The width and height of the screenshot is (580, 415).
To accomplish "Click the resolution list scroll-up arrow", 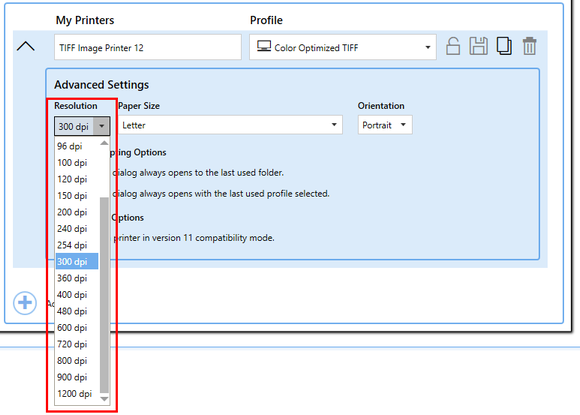I will (104, 143).
